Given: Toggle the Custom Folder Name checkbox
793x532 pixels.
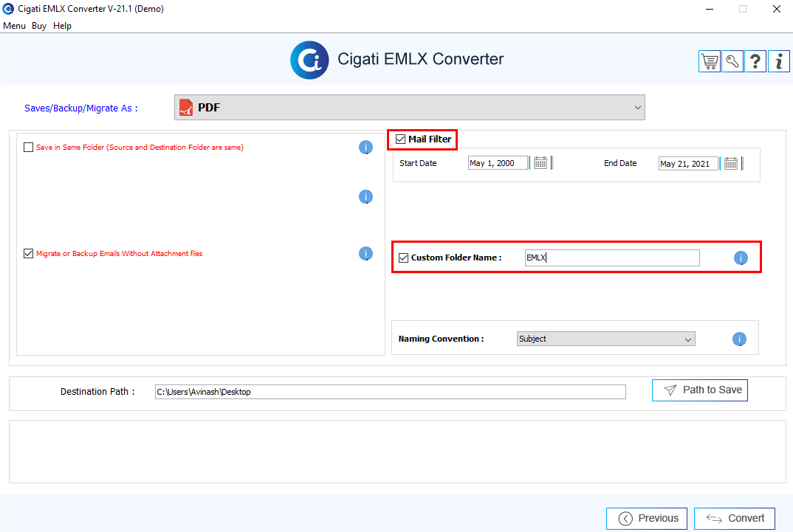Looking at the screenshot, I should 404,258.
